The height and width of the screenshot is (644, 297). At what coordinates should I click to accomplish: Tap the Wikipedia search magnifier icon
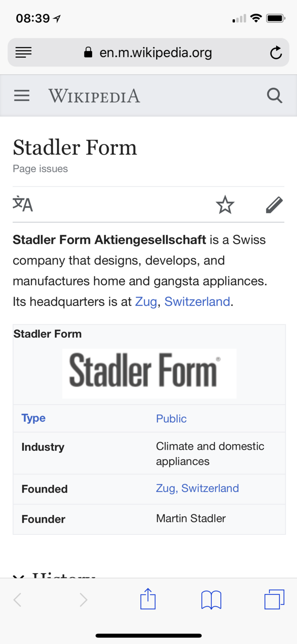pyautogui.click(x=274, y=96)
